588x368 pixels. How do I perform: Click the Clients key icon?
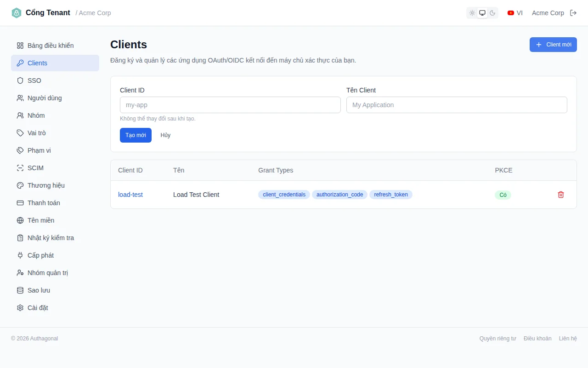coord(20,63)
